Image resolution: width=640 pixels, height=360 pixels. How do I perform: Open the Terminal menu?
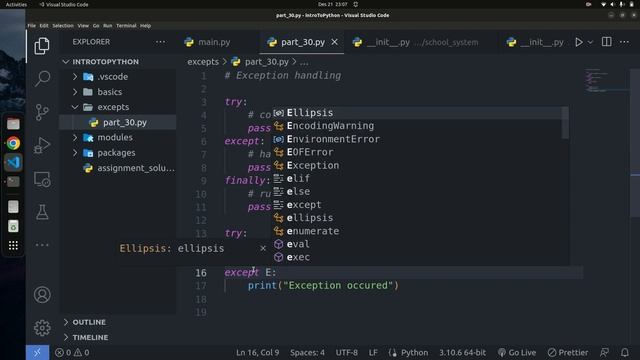click(x=126, y=25)
